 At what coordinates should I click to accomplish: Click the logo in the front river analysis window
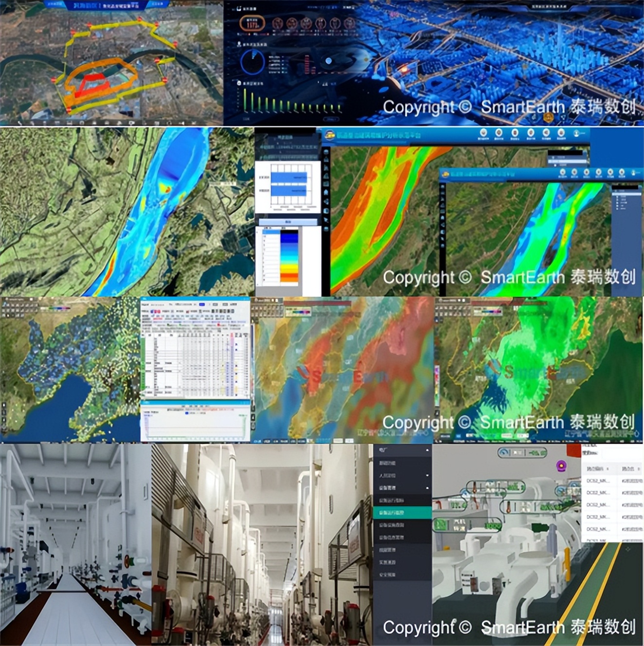click(x=446, y=174)
